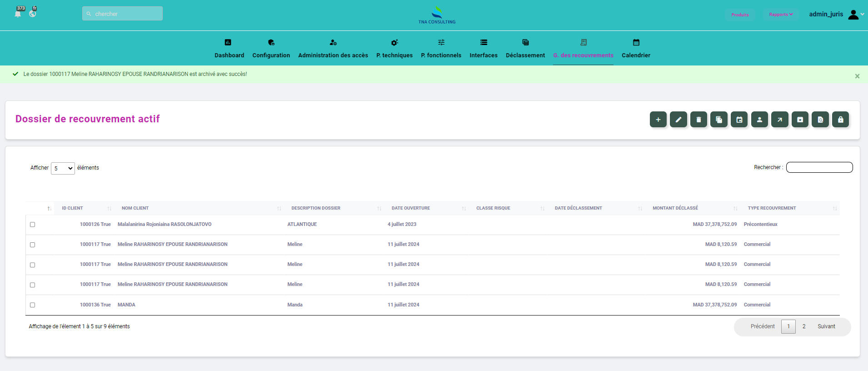Viewport: 868px width, 371px height.
Task: Click the Rechercher table filter field
Action: [x=819, y=167]
